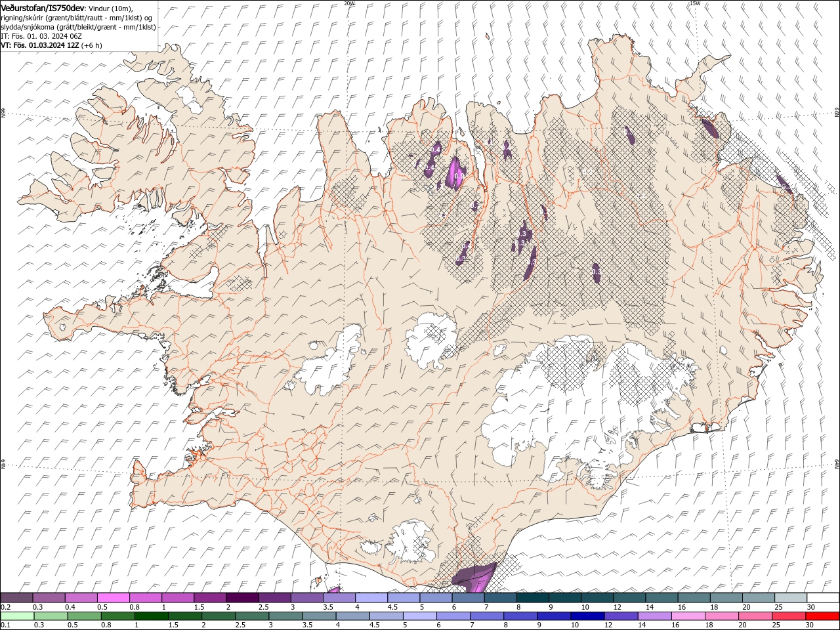Click the 'slydda/snjókoma' legend description line
This screenshot has width=840, height=630.
pos(78,27)
